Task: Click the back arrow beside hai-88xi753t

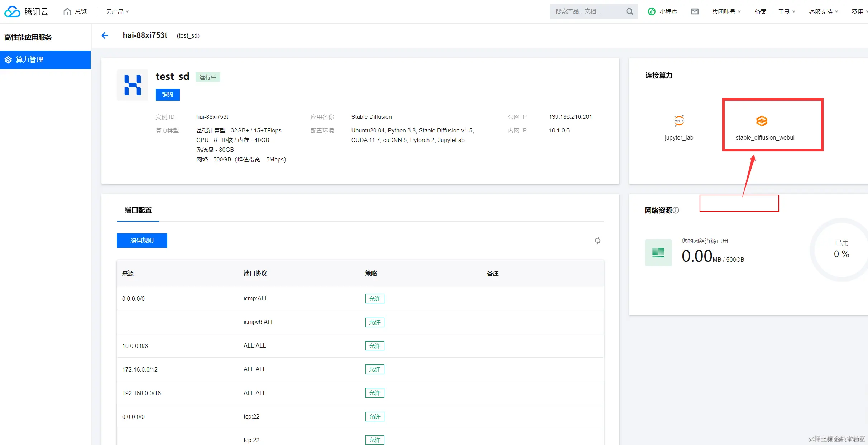Action: click(x=105, y=35)
